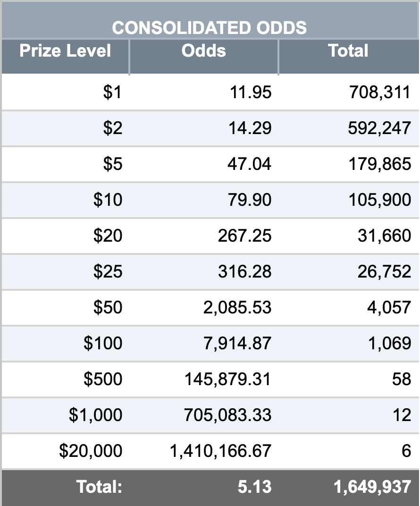Click the 1,649,937 grand total cell
Viewport: 420px width, 506px height.
(x=373, y=487)
